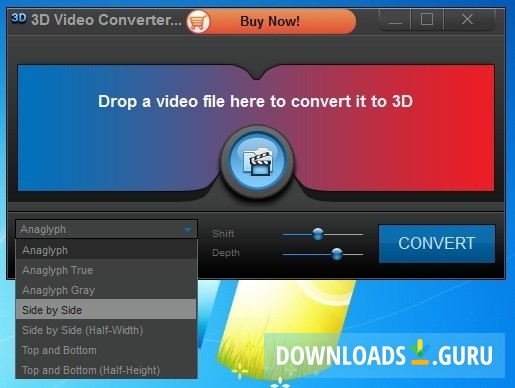Screen dimensions: 515x388
Task: Click the shopping cart icon
Action: pyautogui.click(x=198, y=22)
